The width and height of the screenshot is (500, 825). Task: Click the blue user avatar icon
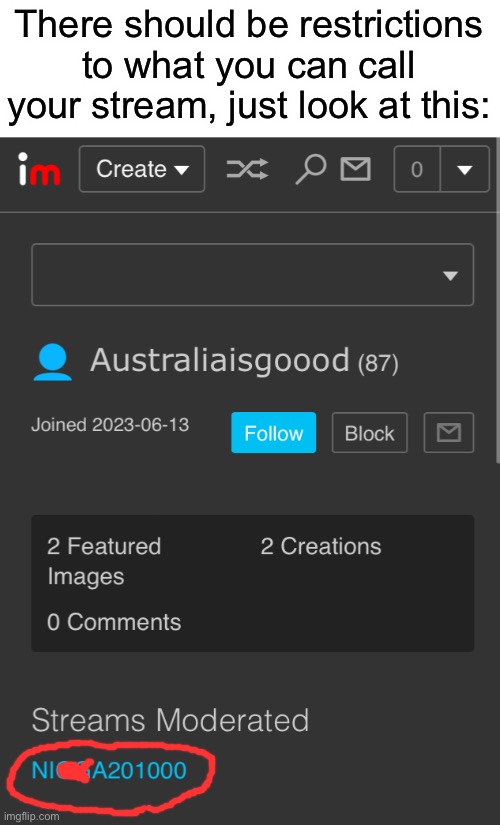coord(53,362)
